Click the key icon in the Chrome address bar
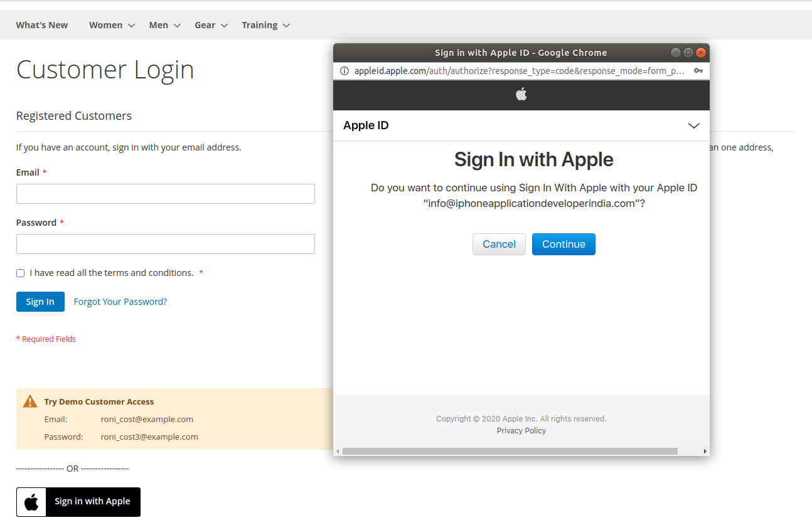The width and height of the screenshot is (812, 525). 698,71
